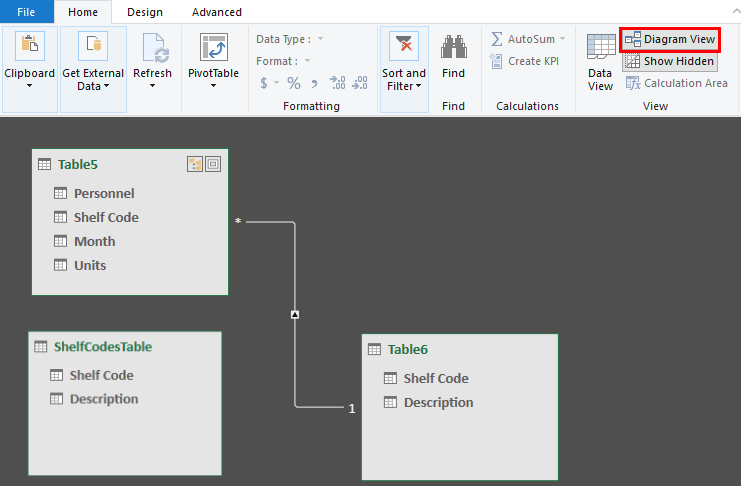Click the maximize icon on Table5 header
This screenshot has width=741, height=486.
(x=213, y=164)
